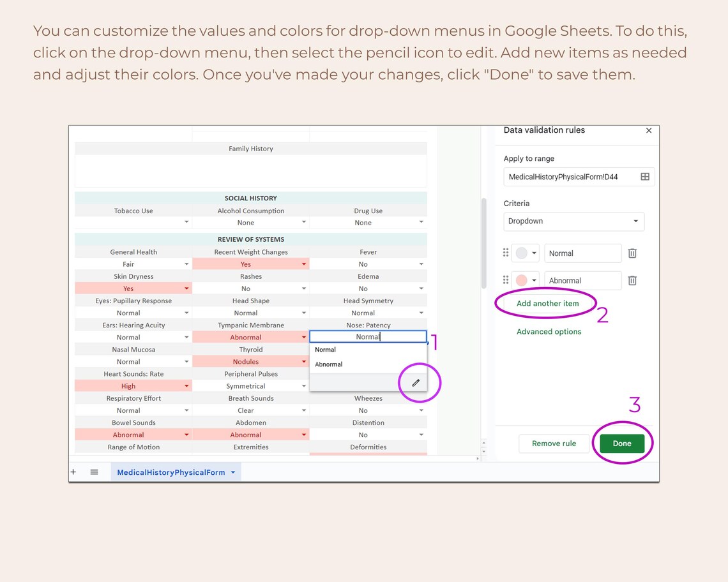Open the Edema No dropdown arrow
Screen dimensions: 728x582
coord(421,288)
